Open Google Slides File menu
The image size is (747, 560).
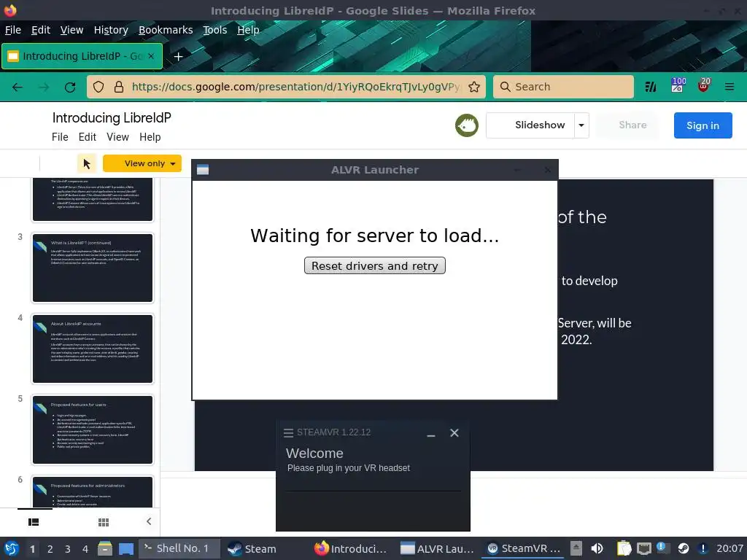pos(60,137)
